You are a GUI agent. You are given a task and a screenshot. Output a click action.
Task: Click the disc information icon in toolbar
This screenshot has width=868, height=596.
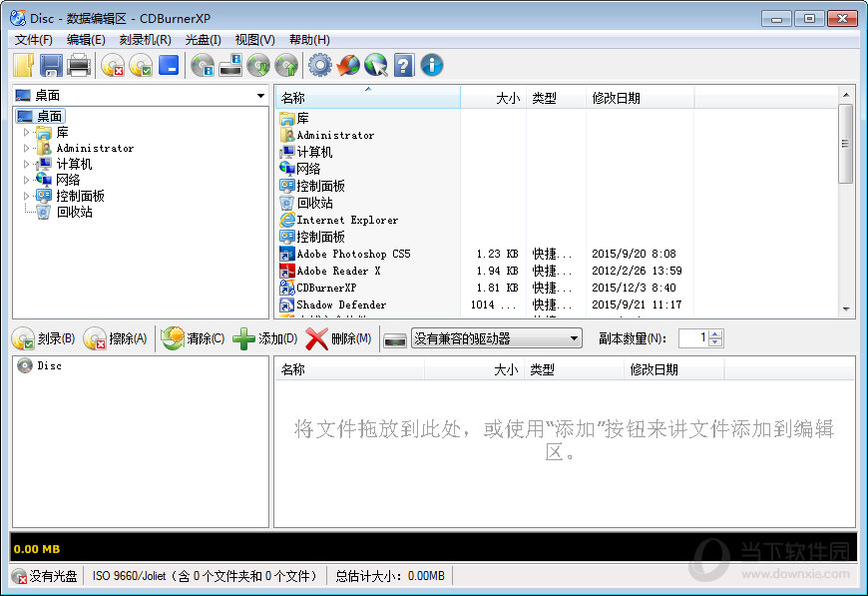click(203, 66)
